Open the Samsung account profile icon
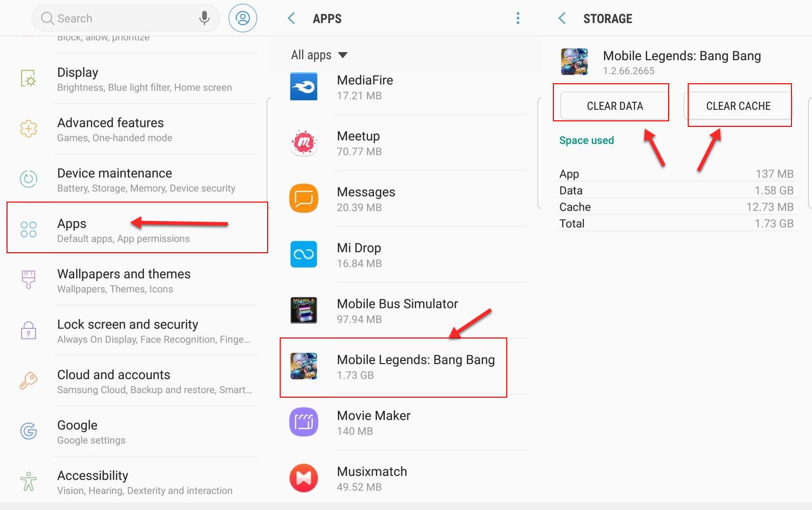This screenshot has width=812, height=510. click(x=243, y=18)
